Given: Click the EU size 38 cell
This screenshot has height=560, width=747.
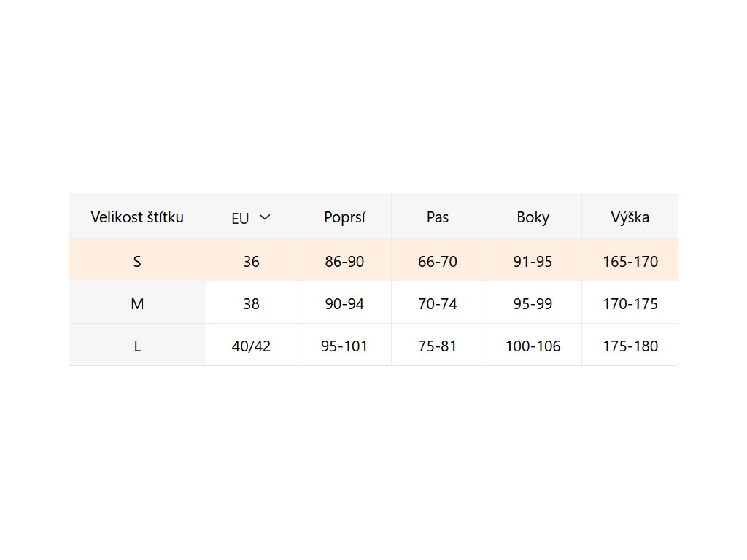Looking at the screenshot, I should point(251,303).
